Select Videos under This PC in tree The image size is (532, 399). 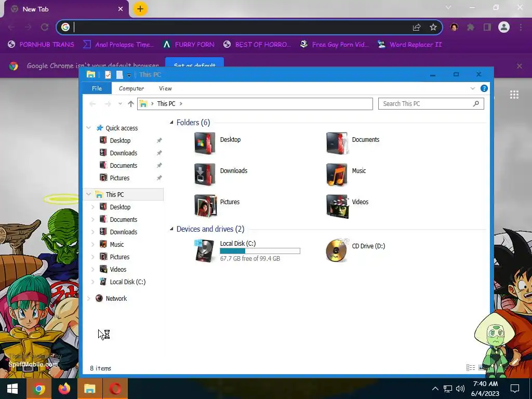(x=118, y=270)
